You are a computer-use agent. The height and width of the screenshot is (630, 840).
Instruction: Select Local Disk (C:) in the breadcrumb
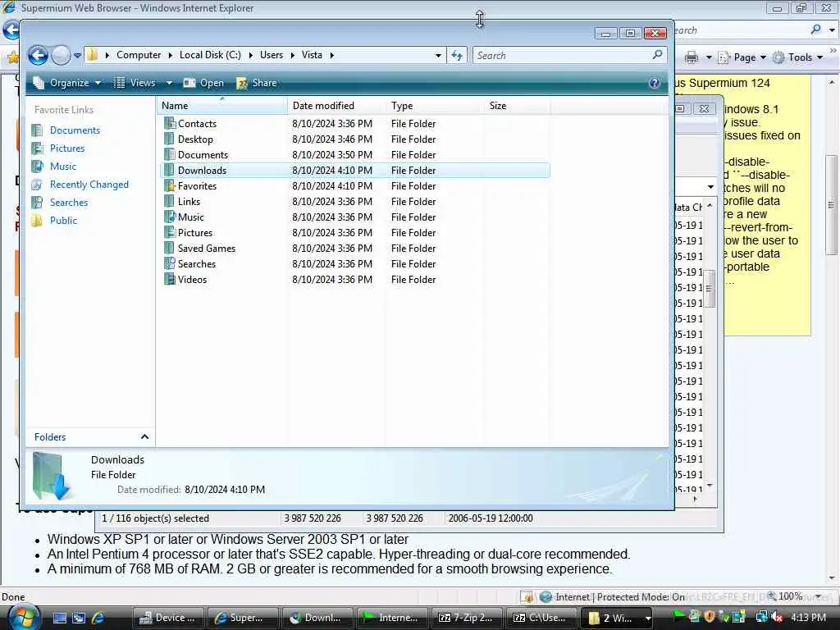pos(210,55)
